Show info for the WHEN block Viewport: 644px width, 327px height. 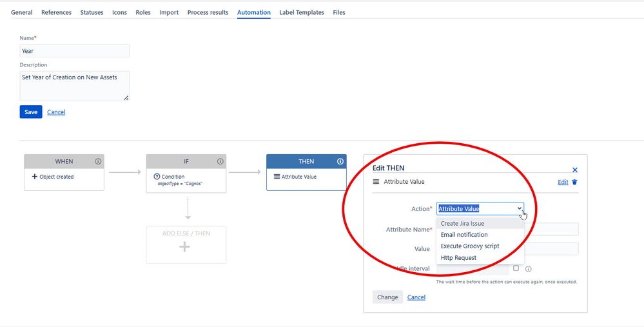point(98,161)
